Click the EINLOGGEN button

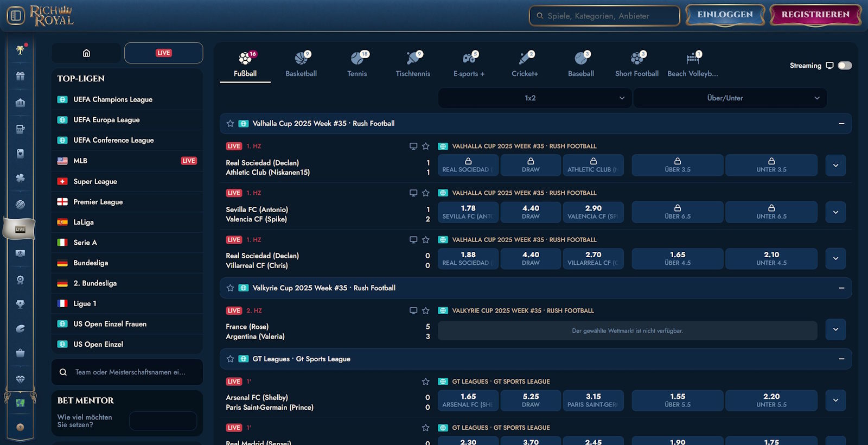point(725,15)
